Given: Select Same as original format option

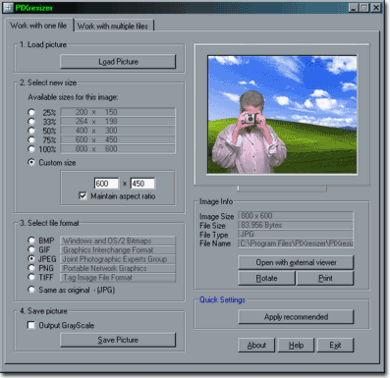Looking at the screenshot, I should [31, 290].
